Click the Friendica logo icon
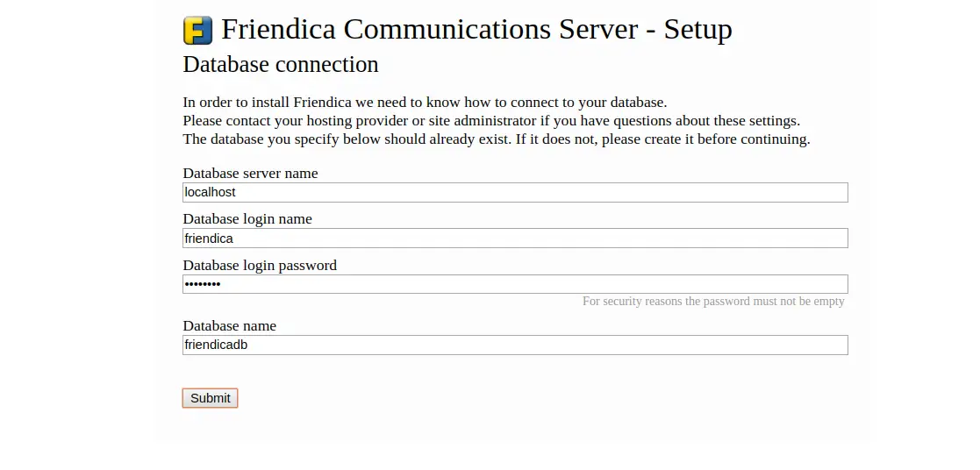The height and width of the screenshot is (470, 980). coord(197,31)
